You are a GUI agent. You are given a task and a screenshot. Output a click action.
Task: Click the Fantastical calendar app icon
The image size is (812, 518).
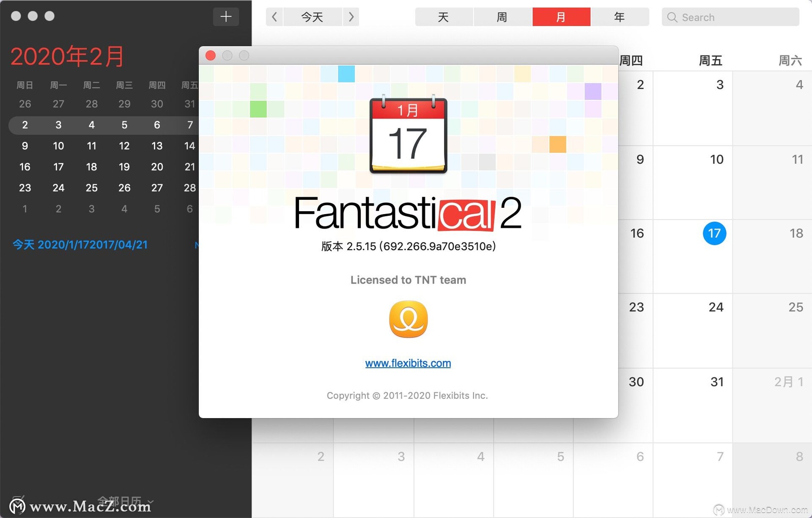pyautogui.click(x=408, y=135)
